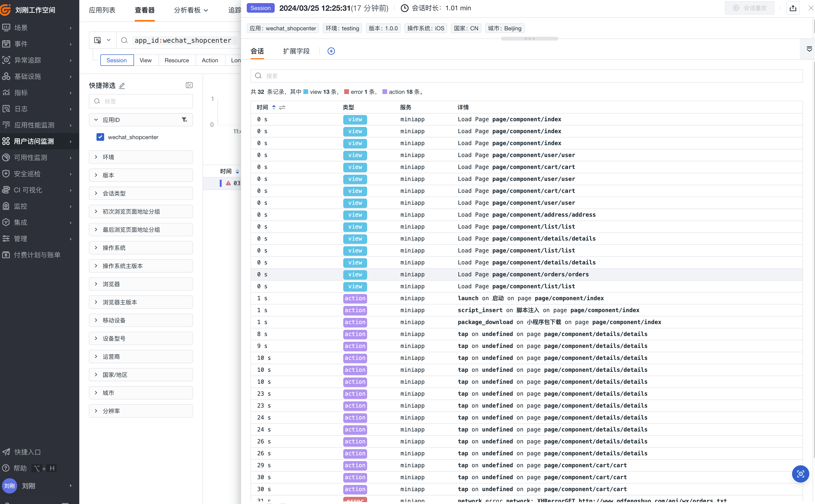Click the 会话重放 button
The height and width of the screenshot is (504, 815).
pos(749,8)
